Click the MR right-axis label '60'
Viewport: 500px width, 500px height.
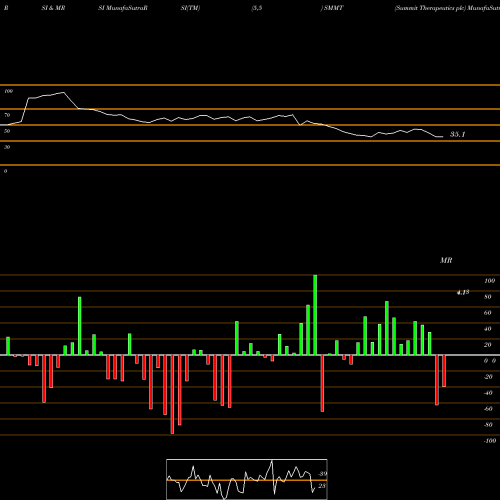pos(488,313)
